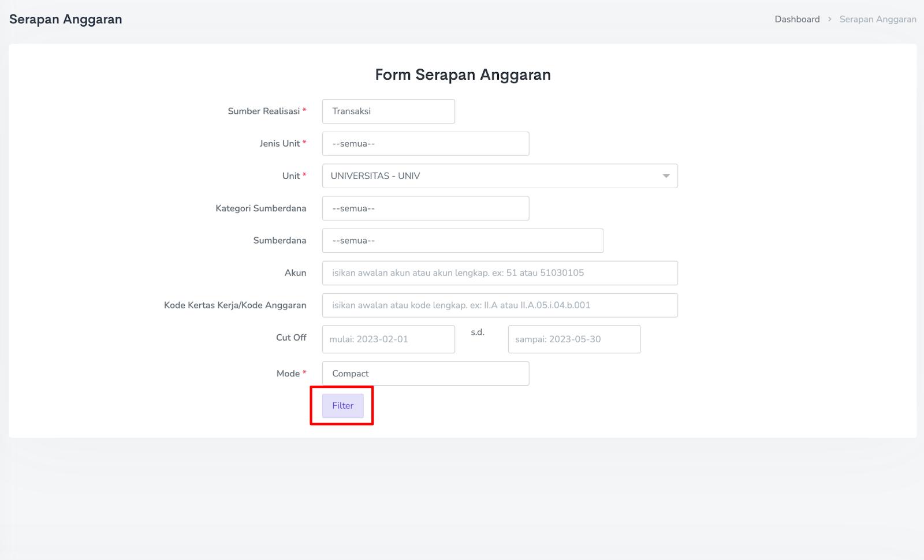Open the Mode dropdown showing Compact
Screen dimensions: 924x560
(425, 374)
